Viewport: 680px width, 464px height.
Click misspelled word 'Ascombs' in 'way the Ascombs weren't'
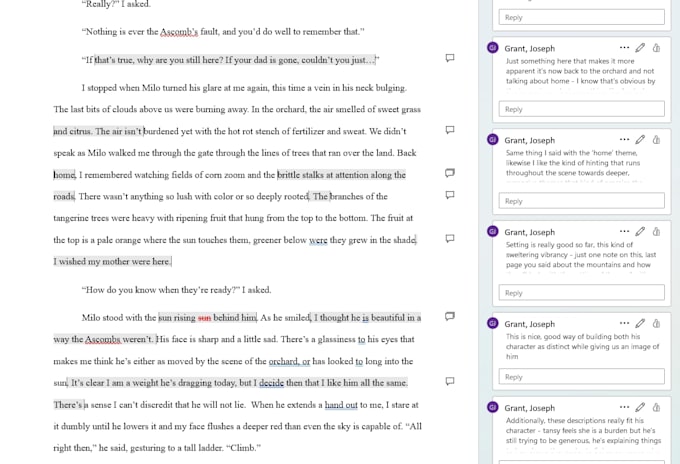(103, 339)
